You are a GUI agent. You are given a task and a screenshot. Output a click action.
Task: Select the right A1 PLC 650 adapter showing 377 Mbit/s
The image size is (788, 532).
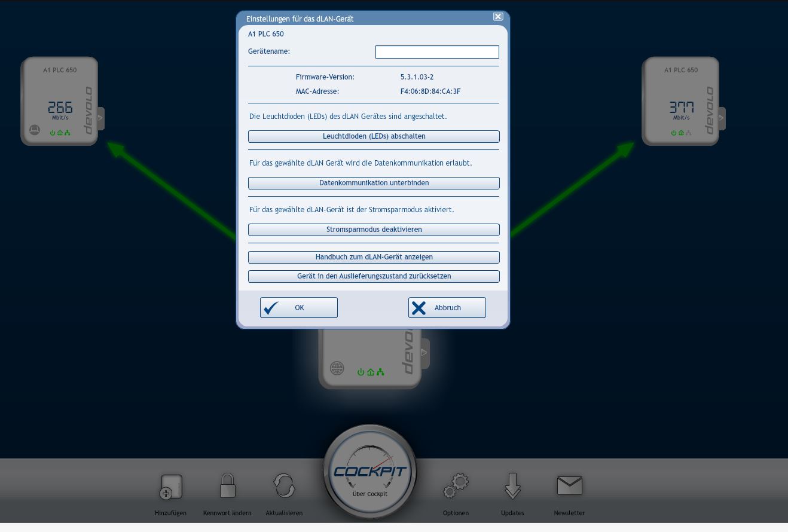point(680,101)
